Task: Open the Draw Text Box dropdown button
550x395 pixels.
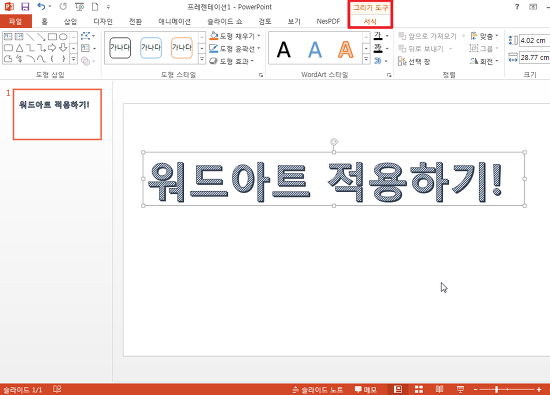Action: 88,48
